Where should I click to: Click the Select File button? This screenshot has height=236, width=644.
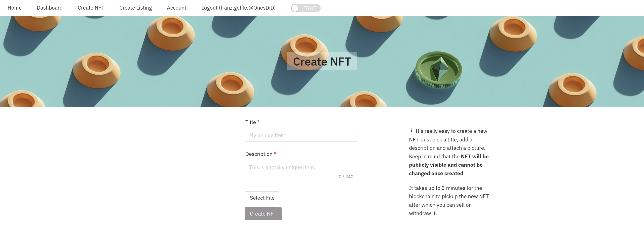pyautogui.click(x=262, y=198)
